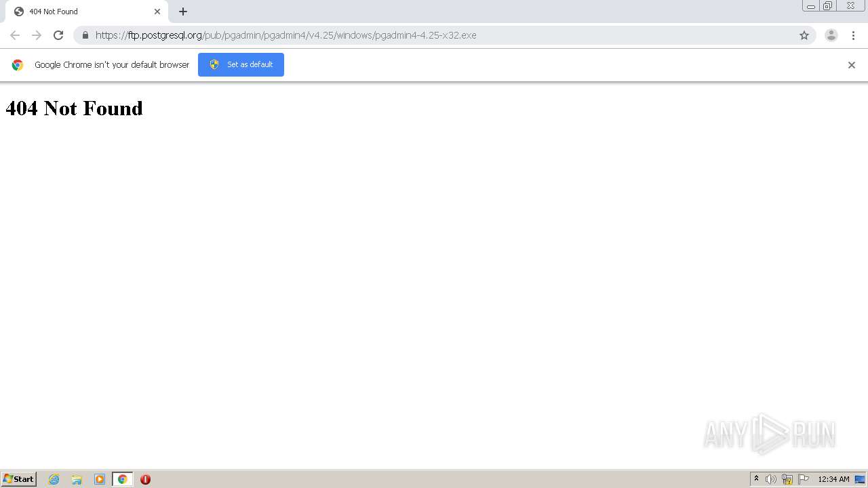Open Windows Explorer from the taskbar

77,479
